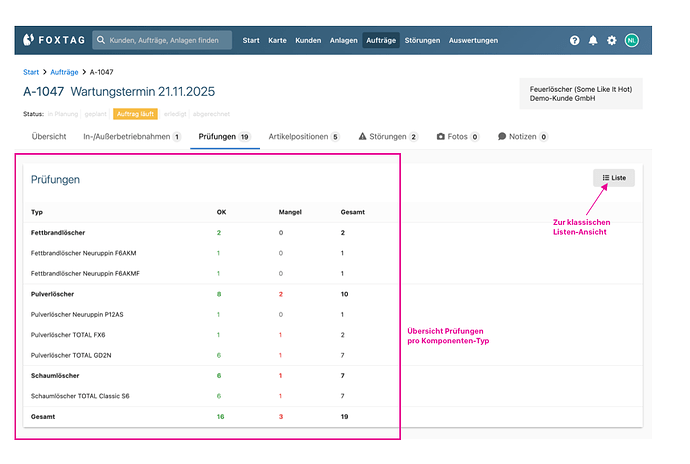Viewport: 690px width, 464px height.
Task: Click the Foxtag logo
Action: (53, 40)
